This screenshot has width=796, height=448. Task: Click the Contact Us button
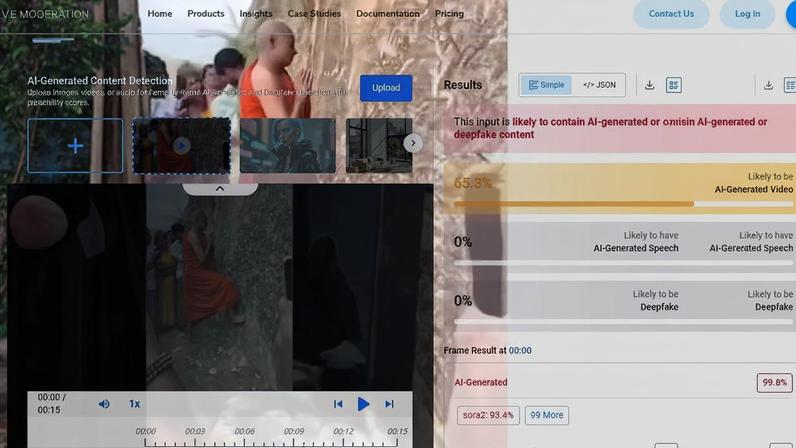tap(671, 14)
